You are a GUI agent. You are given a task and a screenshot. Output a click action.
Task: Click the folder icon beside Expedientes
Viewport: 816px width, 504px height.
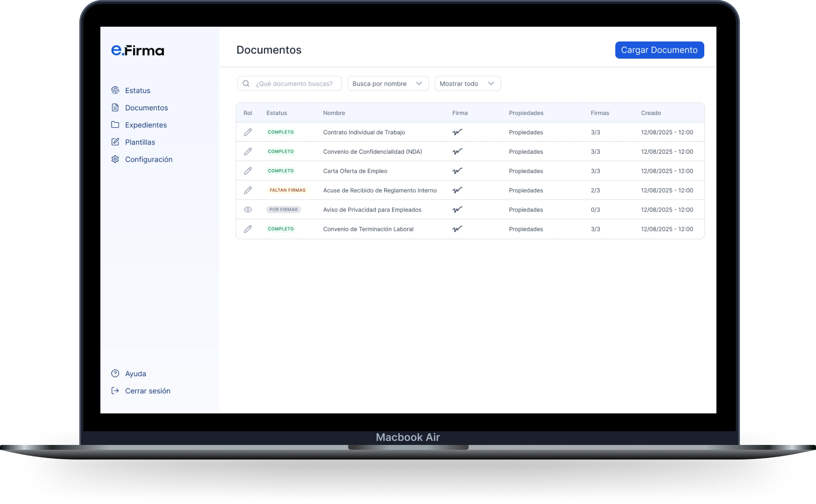click(x=115, y=125)
